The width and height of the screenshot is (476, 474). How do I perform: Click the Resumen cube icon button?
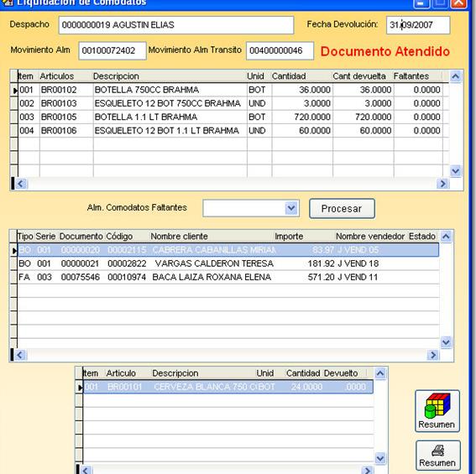point(437,411)
